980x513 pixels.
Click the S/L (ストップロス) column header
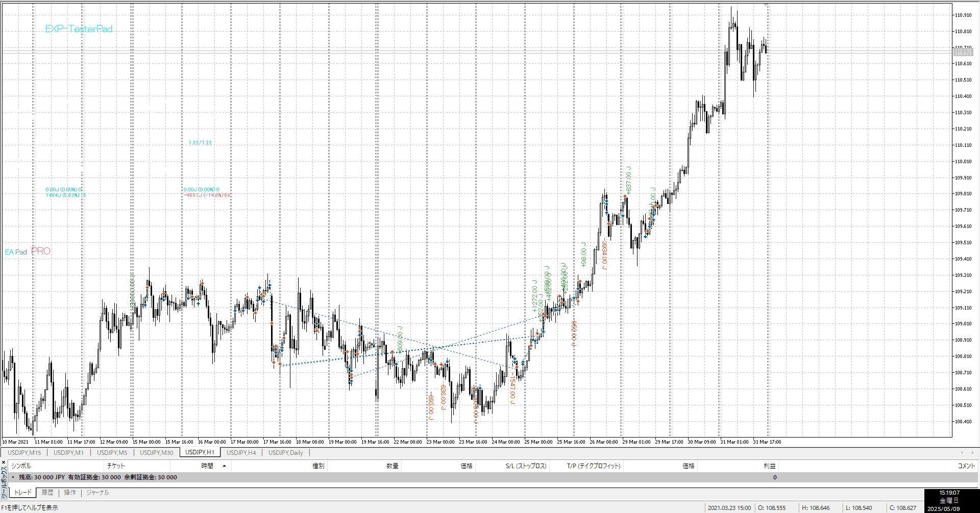526,466
